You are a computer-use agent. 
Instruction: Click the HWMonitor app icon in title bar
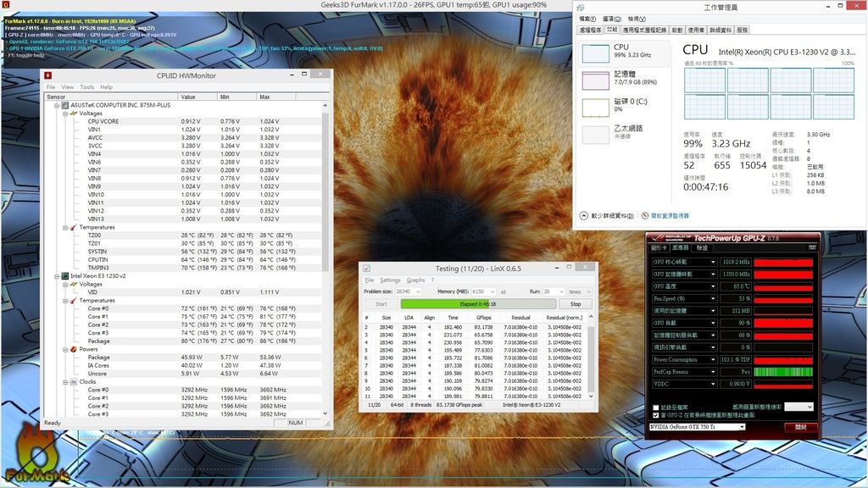(x=48, y=75)
